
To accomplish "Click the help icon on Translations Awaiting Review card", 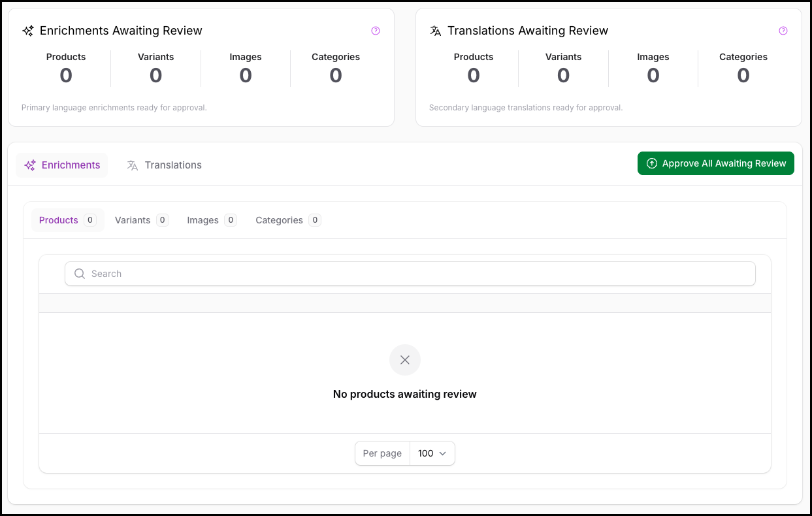I will [783, 31].
